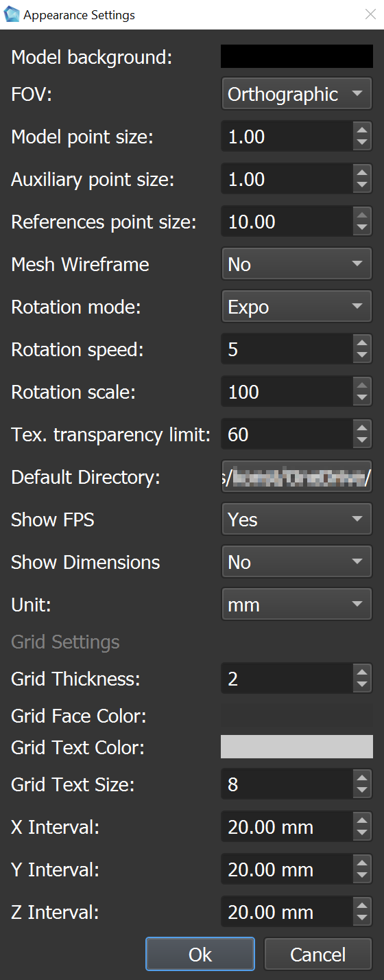
Task: Click the X Interval 20.00 mm field
Action: [x=287, y=828]
